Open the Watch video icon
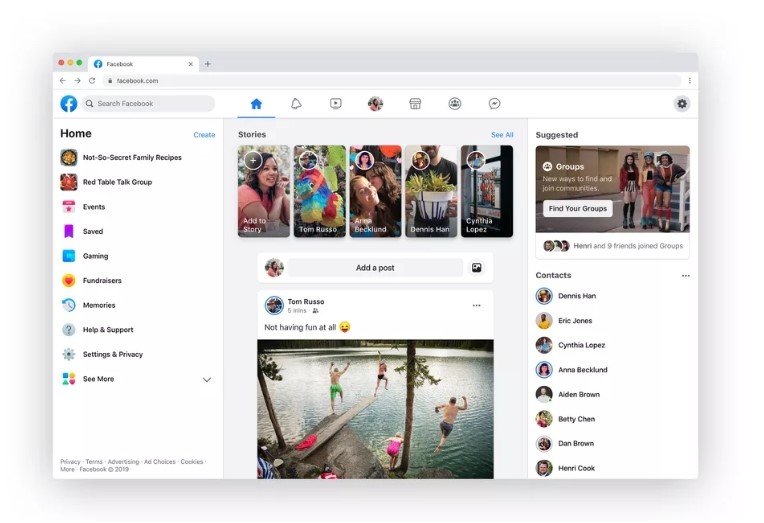Image resolution: width=764 pixels, height=523 pixels. tap(336, 103)
